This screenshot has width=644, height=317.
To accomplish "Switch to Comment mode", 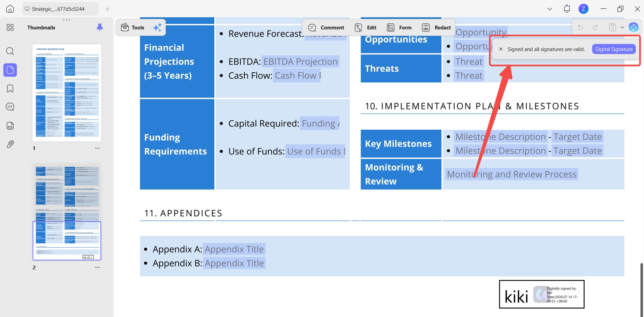I will (326, 28).
